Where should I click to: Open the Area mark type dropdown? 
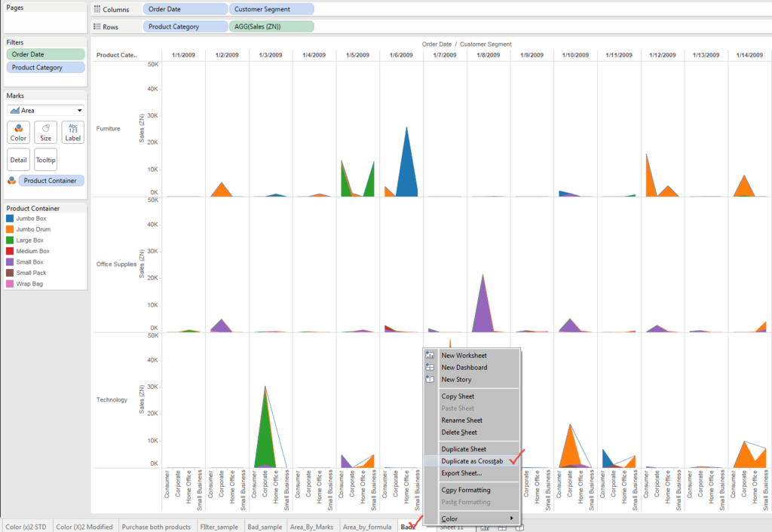(45, 110)
